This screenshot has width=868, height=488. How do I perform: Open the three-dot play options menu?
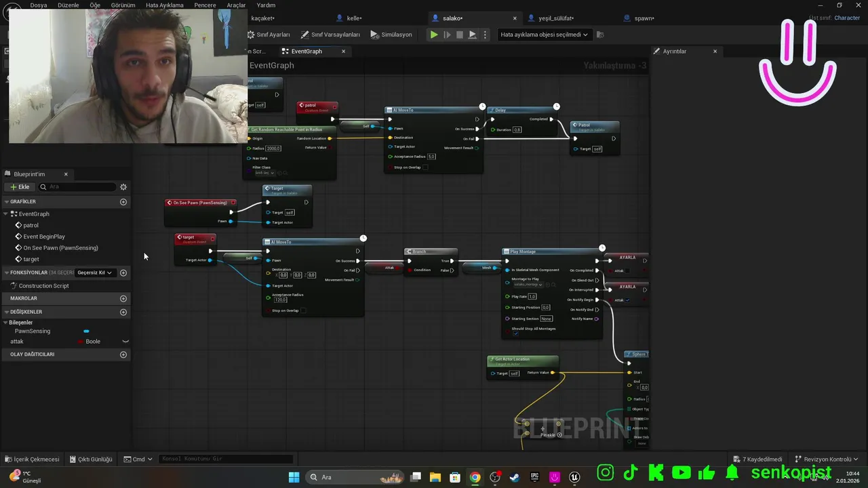tap(485, 35)
